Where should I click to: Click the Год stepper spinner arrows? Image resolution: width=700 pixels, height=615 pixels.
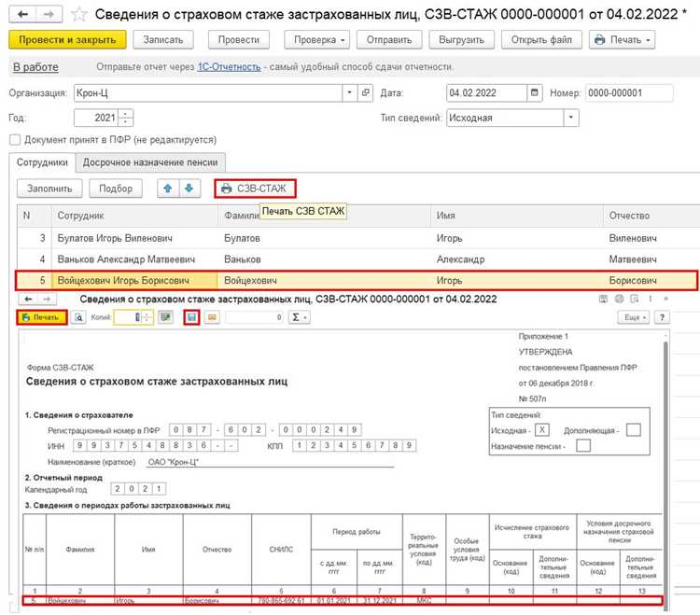[126, 118]
